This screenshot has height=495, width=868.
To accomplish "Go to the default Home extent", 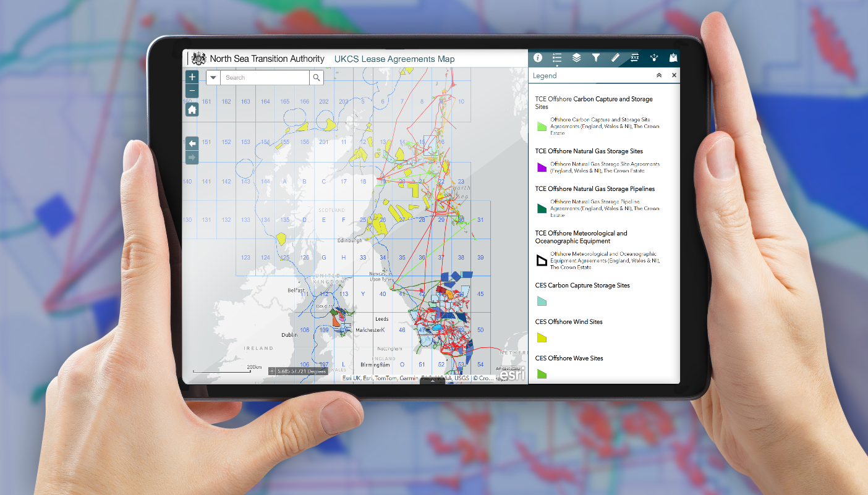I will tap(192, 109).
